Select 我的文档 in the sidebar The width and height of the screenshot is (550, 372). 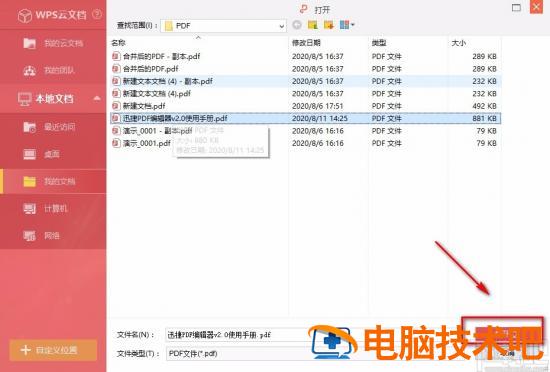[53, 181]
